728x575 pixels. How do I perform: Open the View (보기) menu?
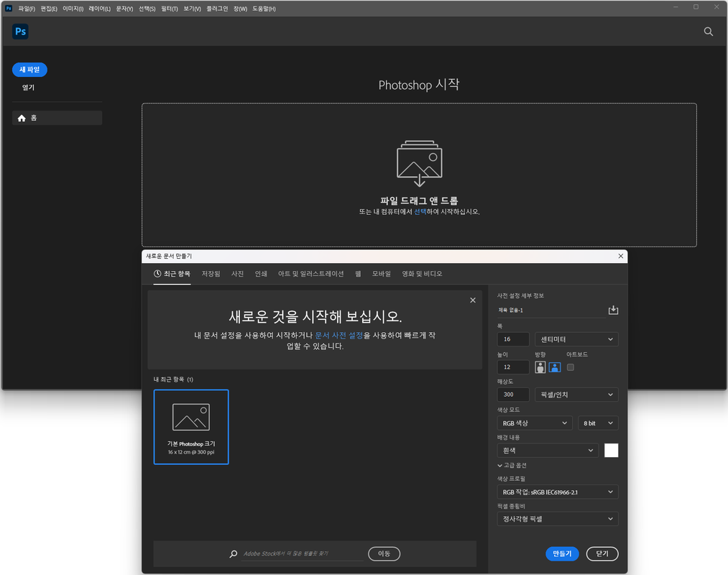coord(192,9)
